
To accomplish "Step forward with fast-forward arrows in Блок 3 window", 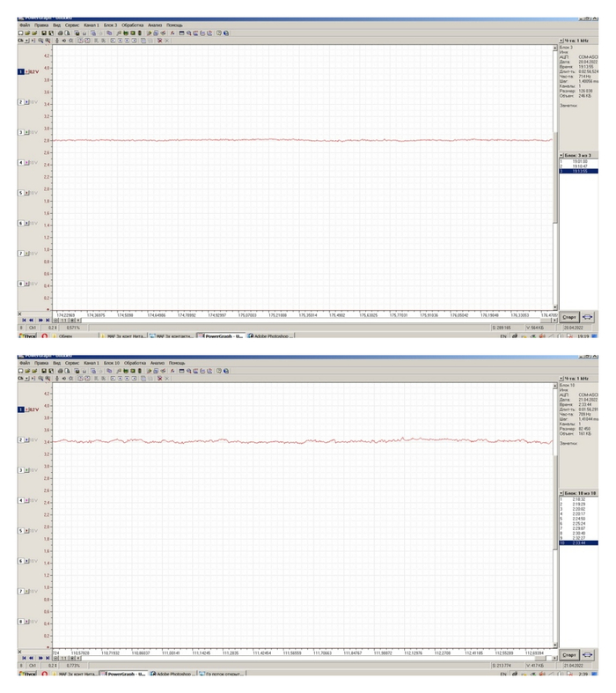I will click(40, 321).
